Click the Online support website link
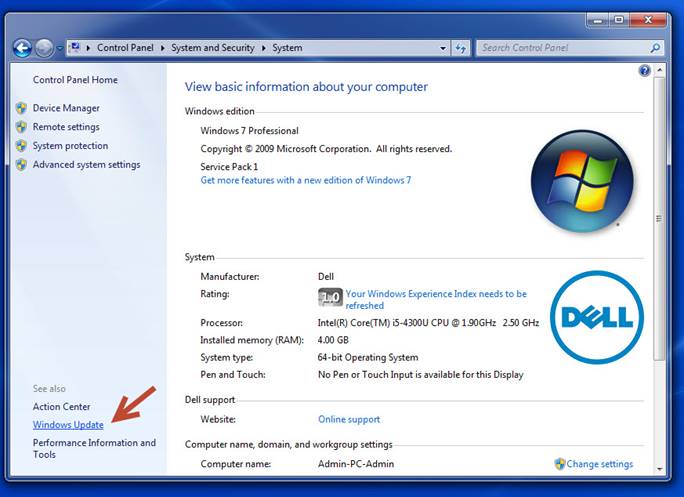Screen dimensions: 684x497 [349, 419]
